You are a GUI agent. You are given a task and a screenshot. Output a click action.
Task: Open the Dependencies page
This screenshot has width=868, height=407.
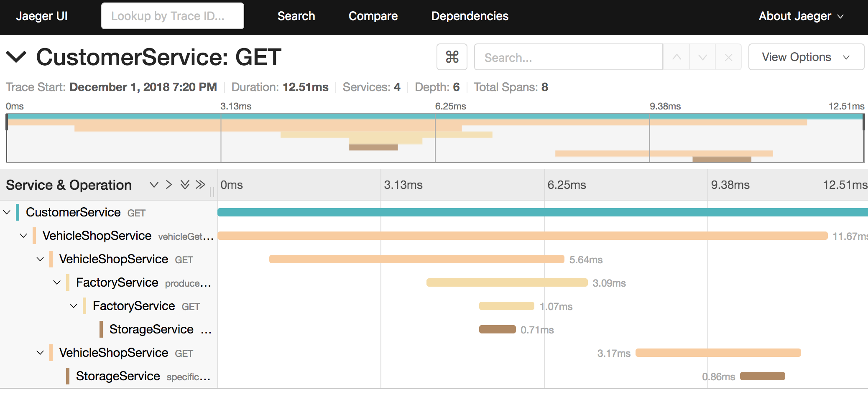coord(470,16)
